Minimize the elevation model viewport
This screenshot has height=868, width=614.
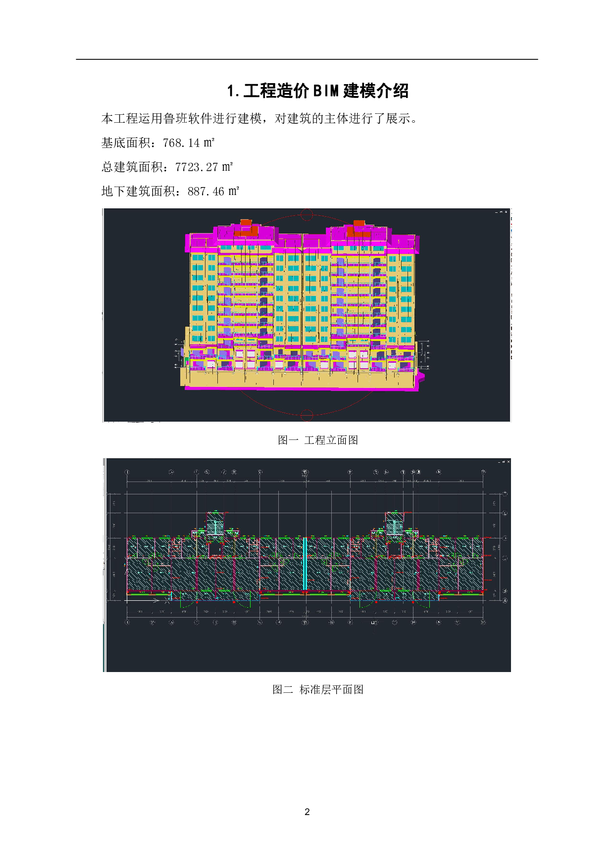coord(496,212)
